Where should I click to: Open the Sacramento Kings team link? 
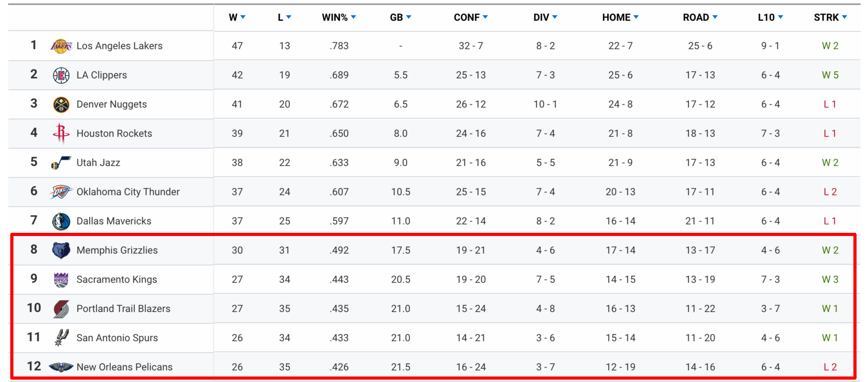(x=116, y=279)
